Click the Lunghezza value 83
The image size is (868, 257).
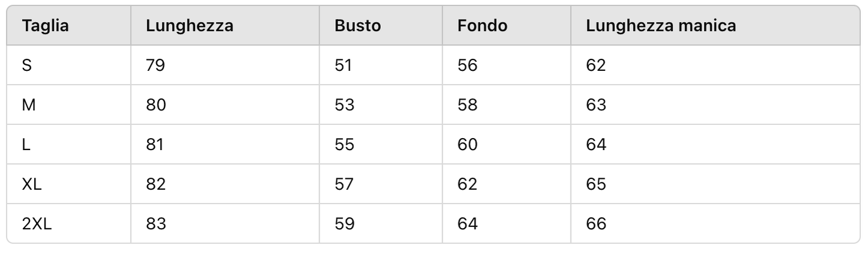pos(156,224)
